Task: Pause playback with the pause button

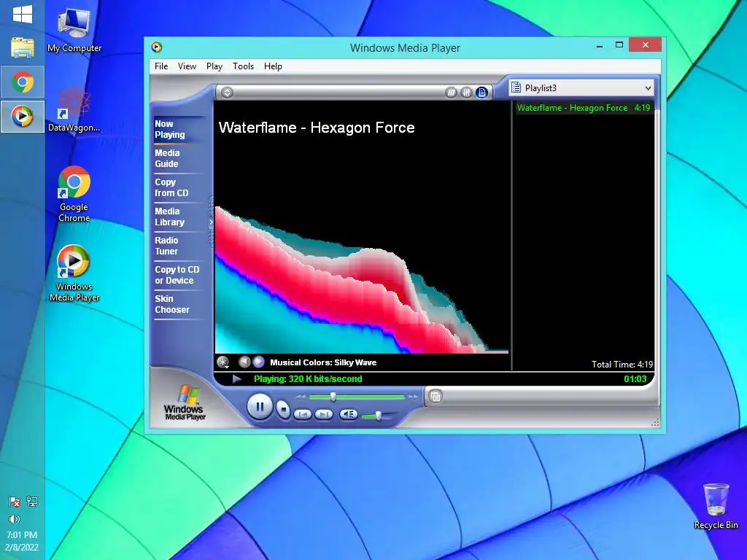Action: coord(260,407)
